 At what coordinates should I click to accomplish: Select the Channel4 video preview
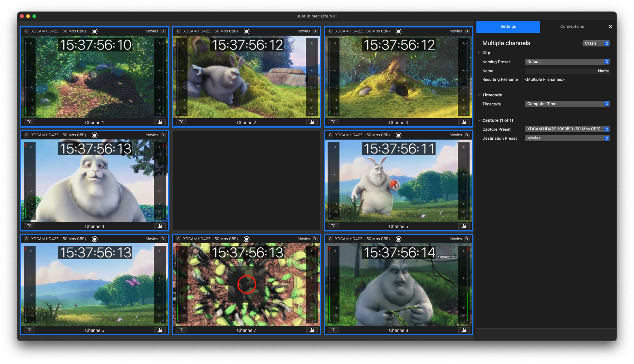[95, 181]
